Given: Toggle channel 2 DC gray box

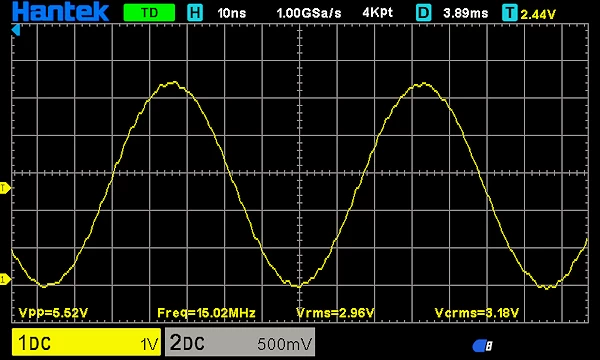Looking at the screenshot, I should 240,342.
